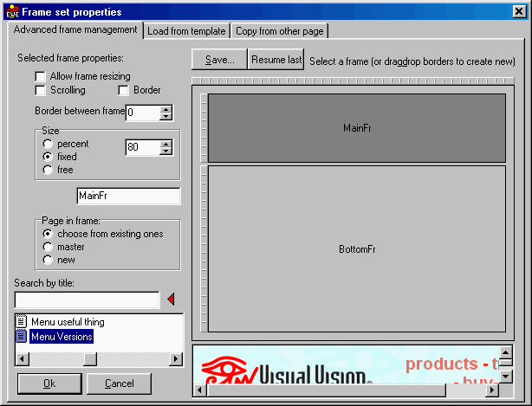The width and height of the screenshot is (532, 406).
Task: Click the Save... button
Action: coord(219,60)
